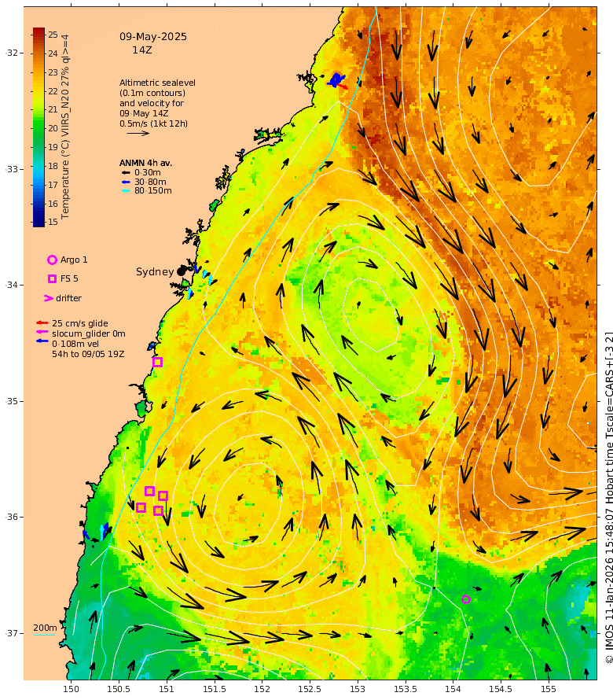Click the westernmost FS square in the 36°S cluster
Viewport: 613px width, 700px height.
click(141, 507)
